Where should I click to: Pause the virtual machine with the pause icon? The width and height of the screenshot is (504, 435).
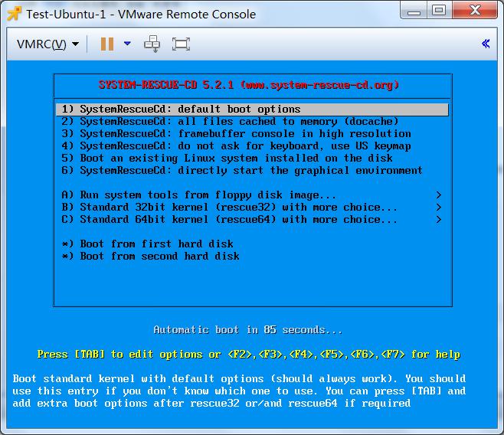[107, 44]
